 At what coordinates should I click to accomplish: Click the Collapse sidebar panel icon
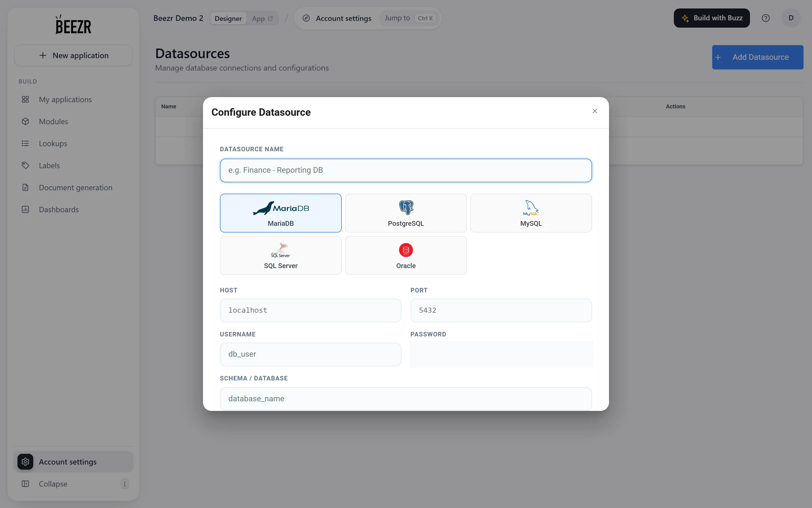click(x=25, y=484)
